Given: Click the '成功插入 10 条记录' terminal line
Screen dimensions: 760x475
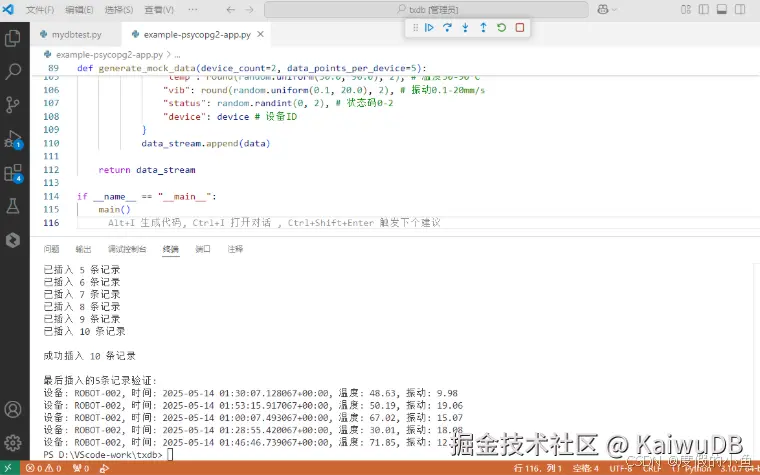Looking at the screenshot, I should (x=90, y=356).
